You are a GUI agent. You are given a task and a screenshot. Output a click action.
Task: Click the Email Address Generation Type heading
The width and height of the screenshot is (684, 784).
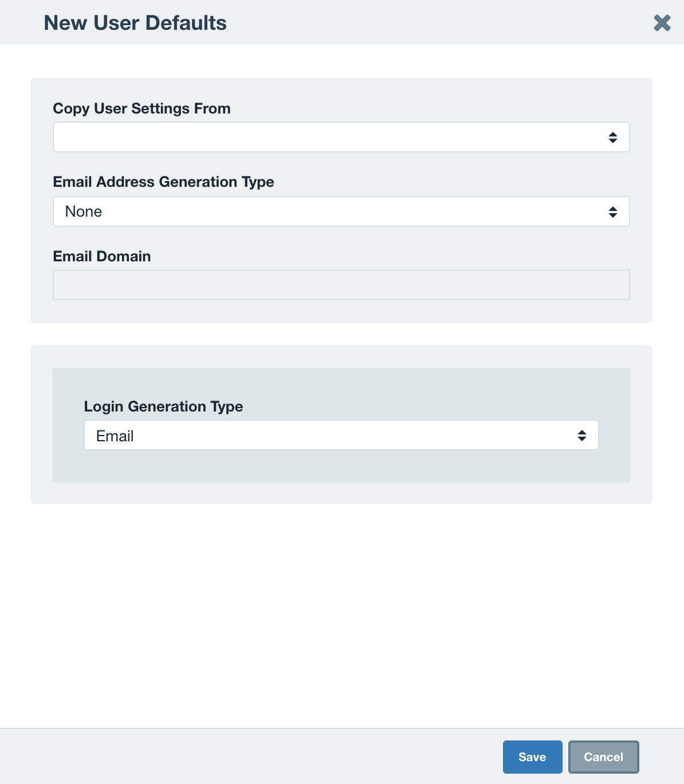coord(163,182)
